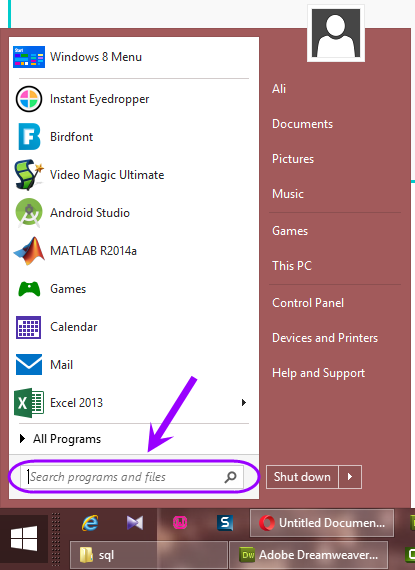Switch to Adobe Dreamweaver taskbar window
The width and height of the screenshot is (415, 570).
309,555
